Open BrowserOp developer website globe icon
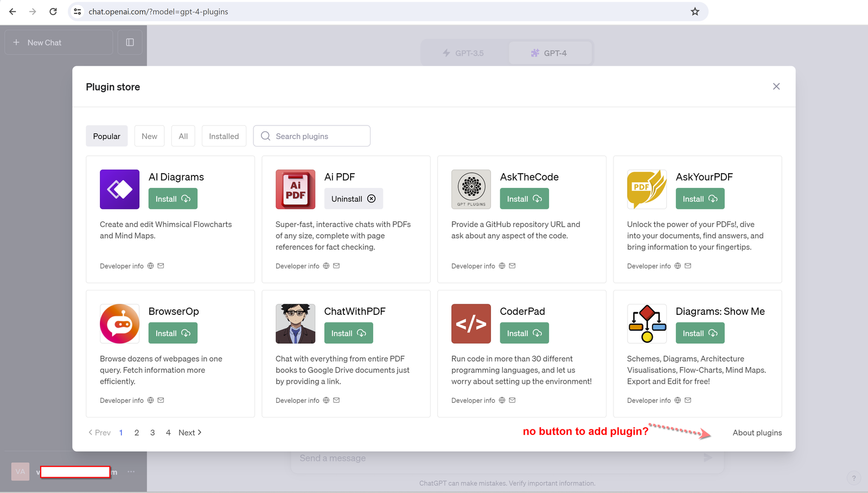The width and height of the screenshot is (868, 493). (151, 400)
